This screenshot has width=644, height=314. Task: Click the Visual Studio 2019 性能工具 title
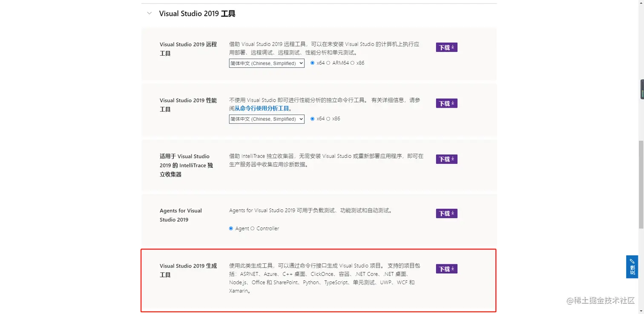pos(188,105)
